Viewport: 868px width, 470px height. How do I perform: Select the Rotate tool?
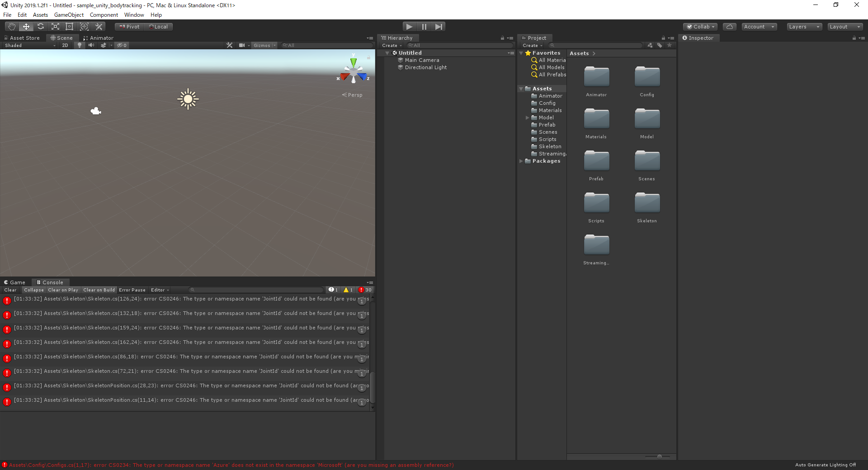41,27
